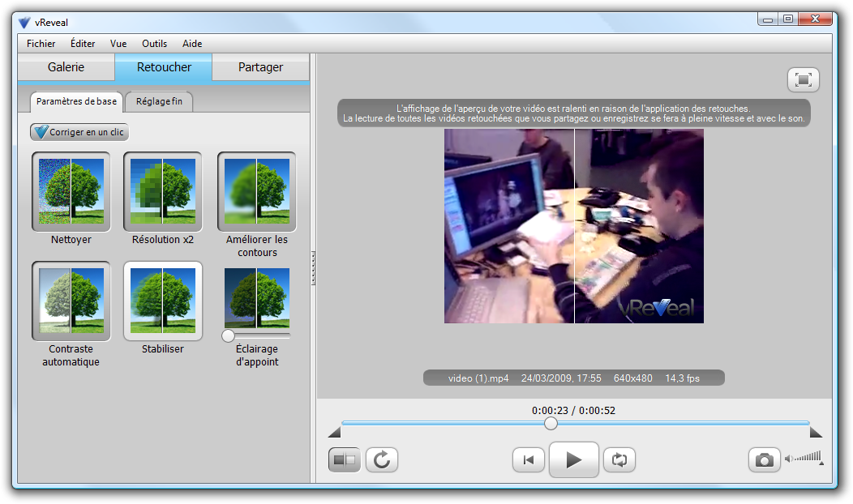Click the right trim end marker

point(816,432)
